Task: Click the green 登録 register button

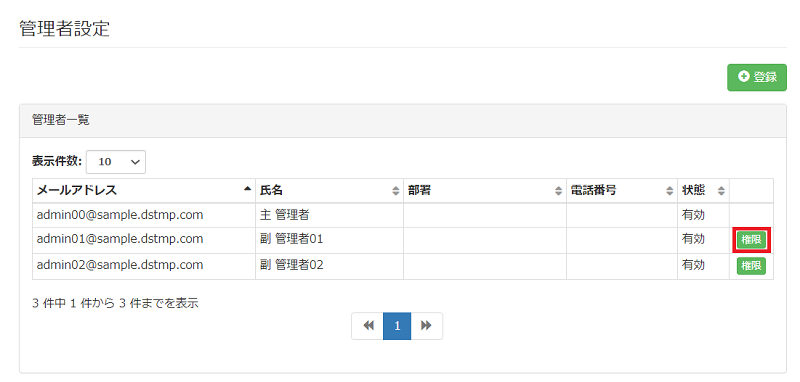Action: coord(757,78)
